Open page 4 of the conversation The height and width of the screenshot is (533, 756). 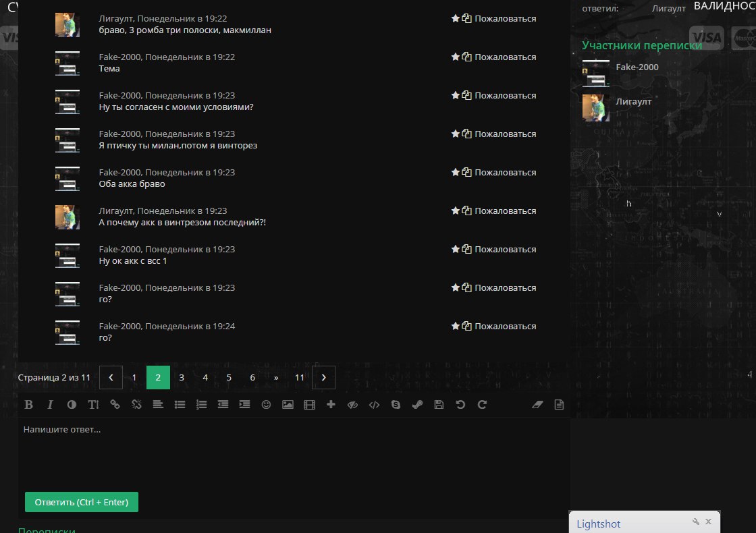click(x=205, y=377)
